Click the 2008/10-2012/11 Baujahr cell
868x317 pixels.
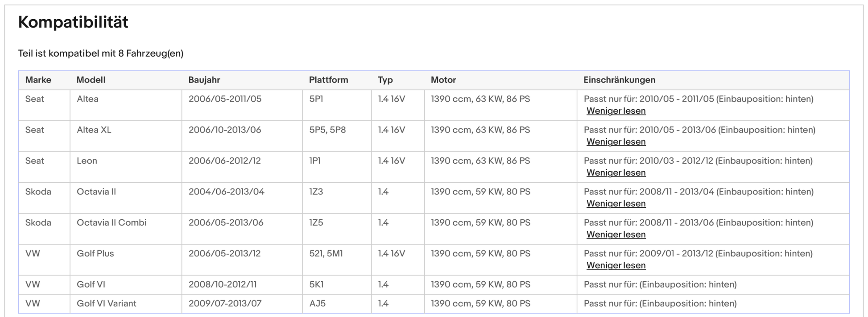223,284
